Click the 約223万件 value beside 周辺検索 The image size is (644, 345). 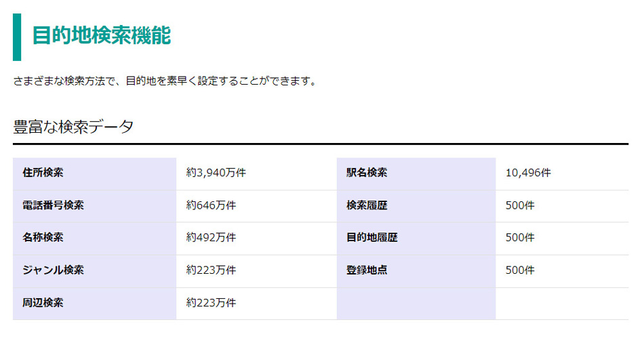[x=211, y=303]
